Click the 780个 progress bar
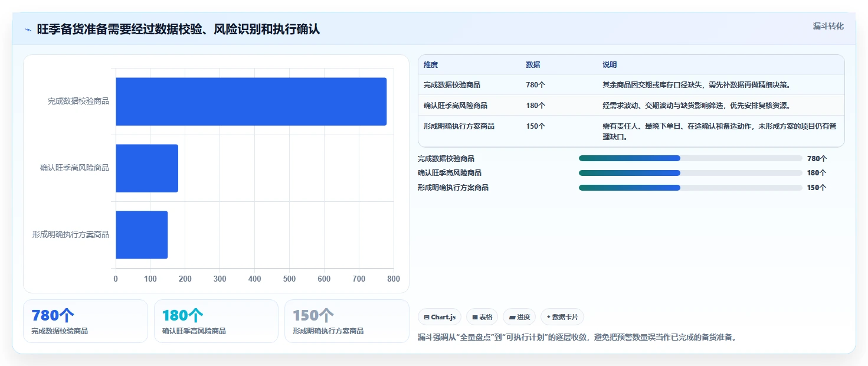868x366 pixels. [690, 158]
